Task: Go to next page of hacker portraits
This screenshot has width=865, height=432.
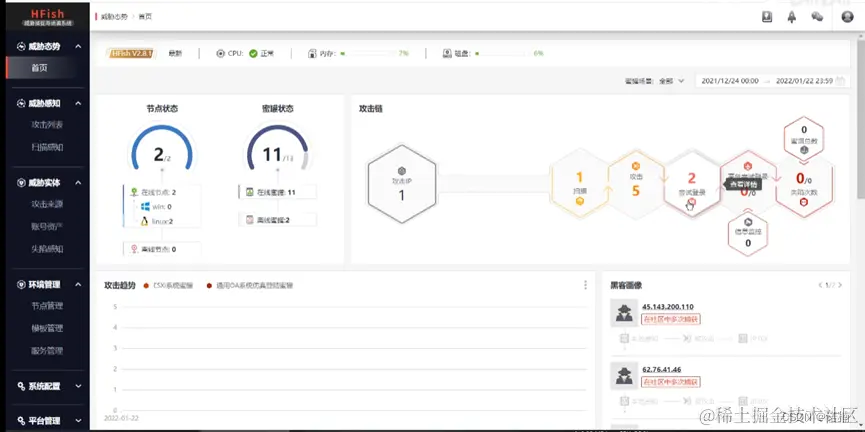Action: 840,285
